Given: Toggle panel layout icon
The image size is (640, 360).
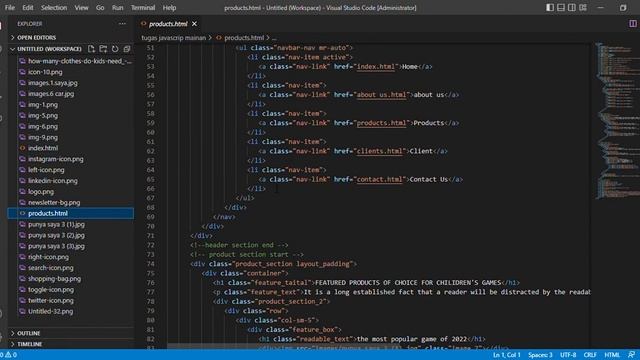Looking at the screenshot, I should [x=561, y=7].
